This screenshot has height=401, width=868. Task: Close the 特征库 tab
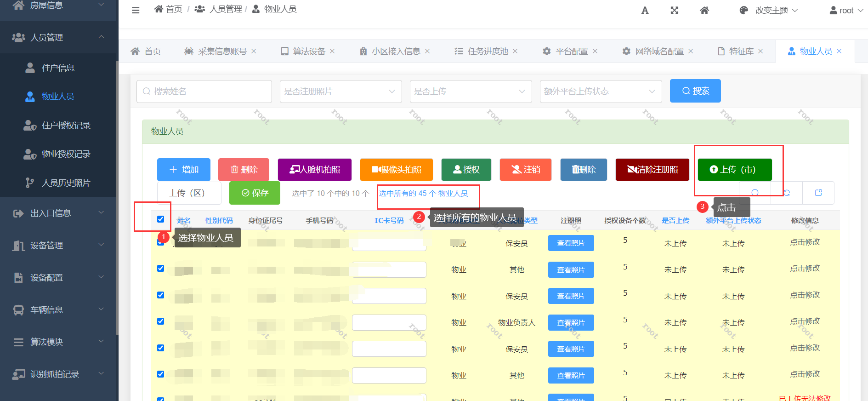coord(760,51)
